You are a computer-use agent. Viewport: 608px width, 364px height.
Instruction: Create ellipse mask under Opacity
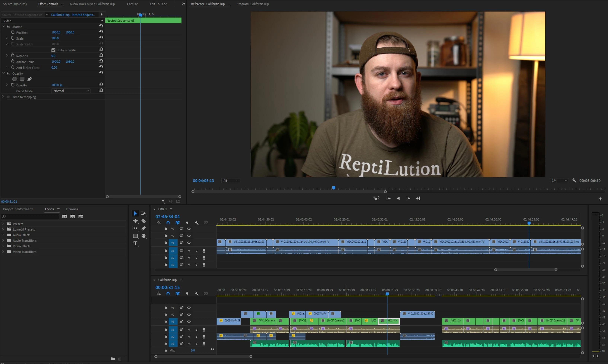pyautogui.click(x=15, y=79)
